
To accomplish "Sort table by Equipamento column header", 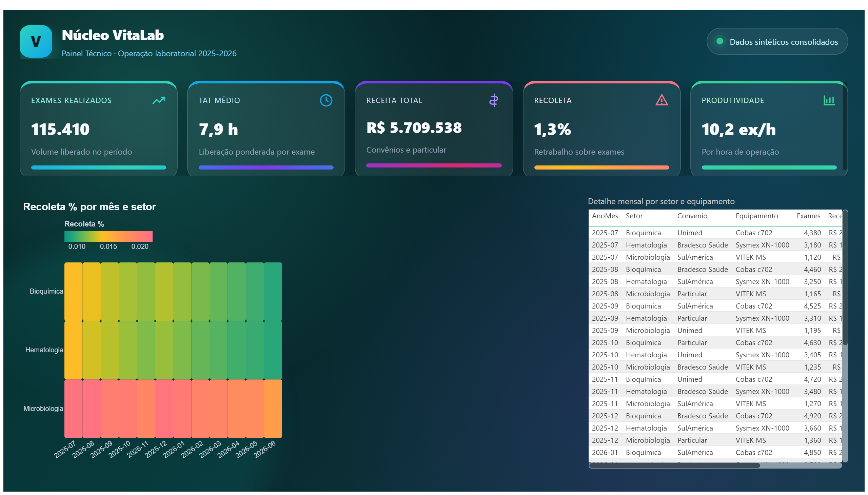I will (x=756, y=216).
